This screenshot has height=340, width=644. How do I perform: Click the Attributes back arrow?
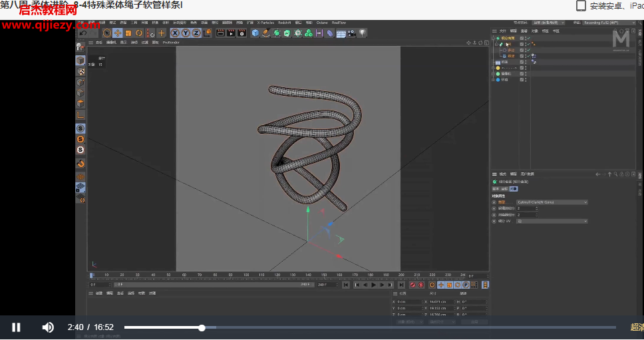597,174
